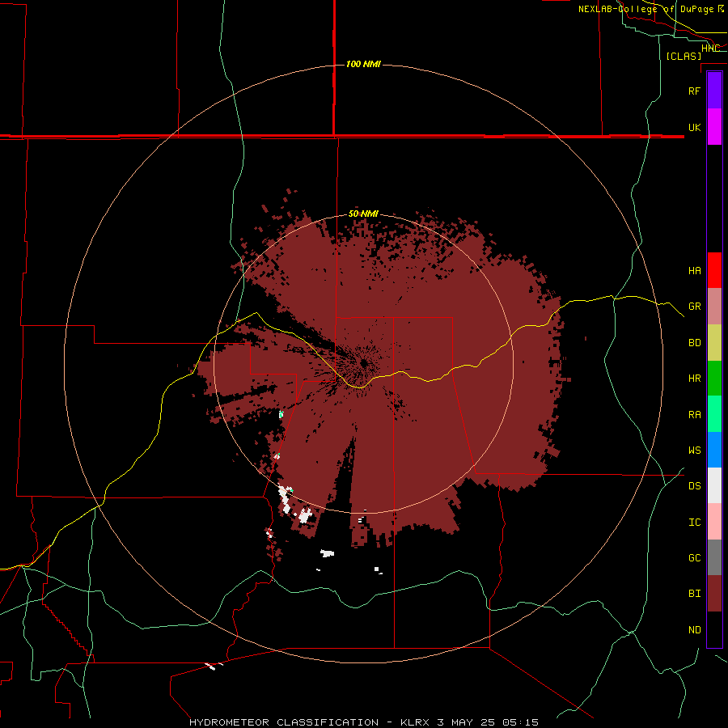728x728 pixels.
Task: Click the 'NEXLAB-College of DuPage' text
Action: [645, 9]
